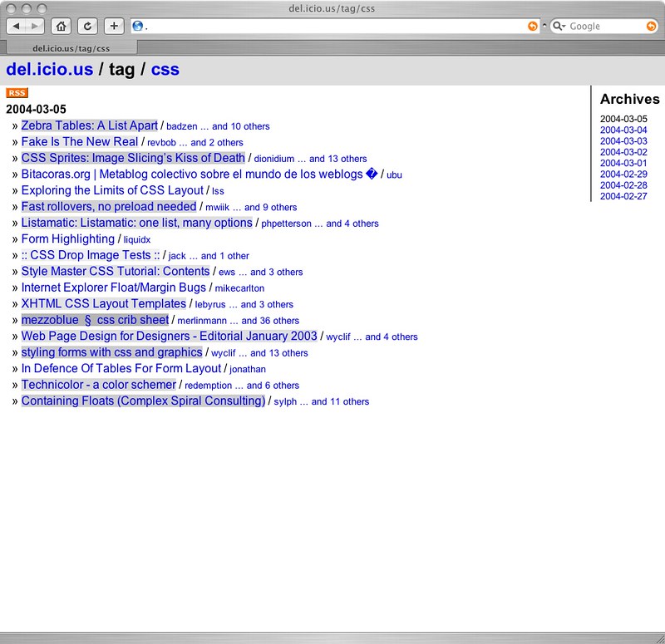The image size is (665, 644).
Task: Go back with the left arrow button
Action: pyautogui.click(x=16, y=27)
